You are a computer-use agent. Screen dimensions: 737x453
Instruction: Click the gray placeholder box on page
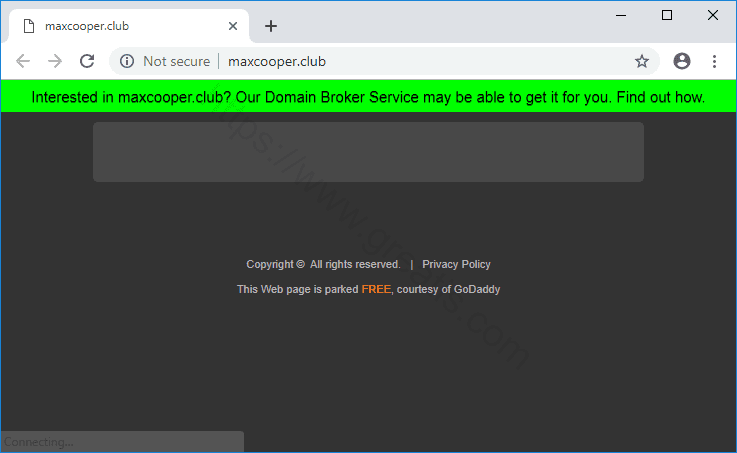click(368, 152)
